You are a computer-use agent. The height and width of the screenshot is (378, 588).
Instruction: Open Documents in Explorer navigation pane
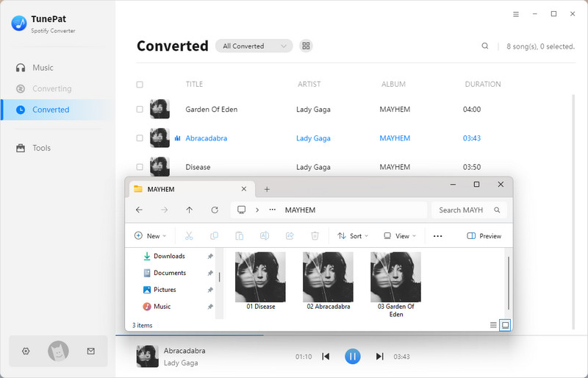pyautogui.click(x=170, y=273)
